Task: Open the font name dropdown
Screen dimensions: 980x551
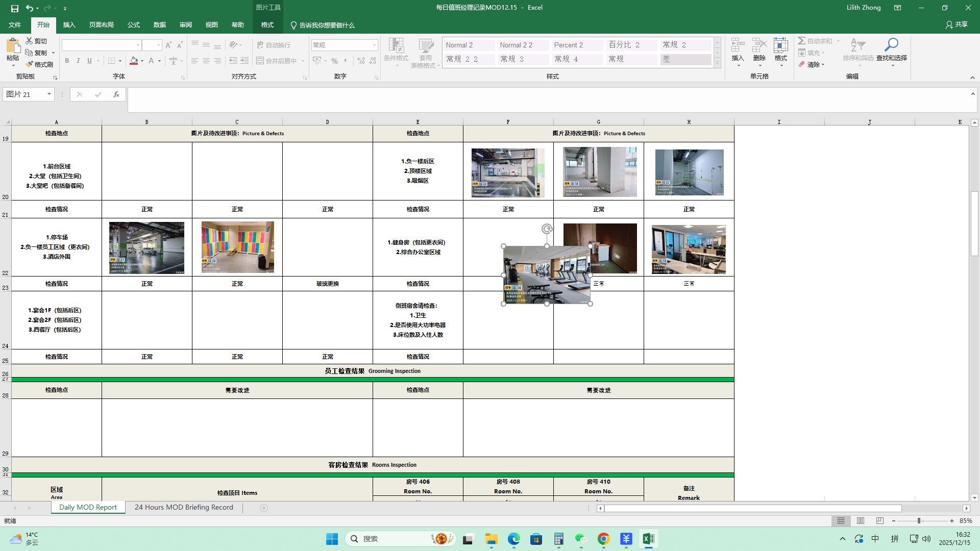Action: pyautogui.click(x=138, y=45)
